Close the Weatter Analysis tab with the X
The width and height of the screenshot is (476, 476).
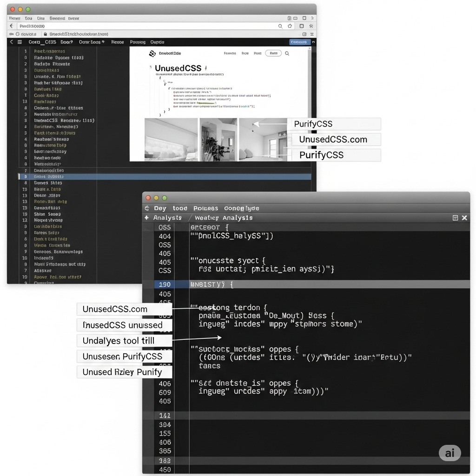(x=464, y=218)
